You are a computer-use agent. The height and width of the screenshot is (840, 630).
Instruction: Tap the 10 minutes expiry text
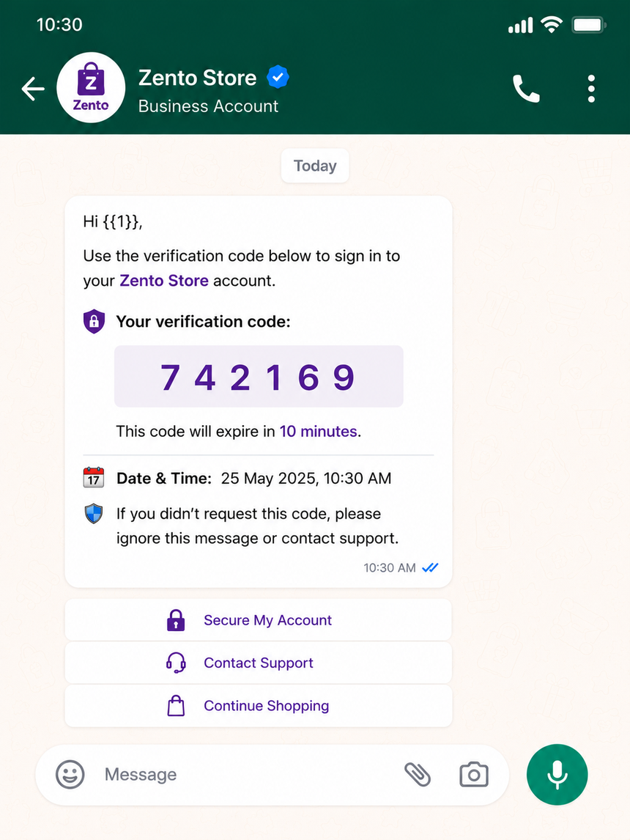coord(320,431)
